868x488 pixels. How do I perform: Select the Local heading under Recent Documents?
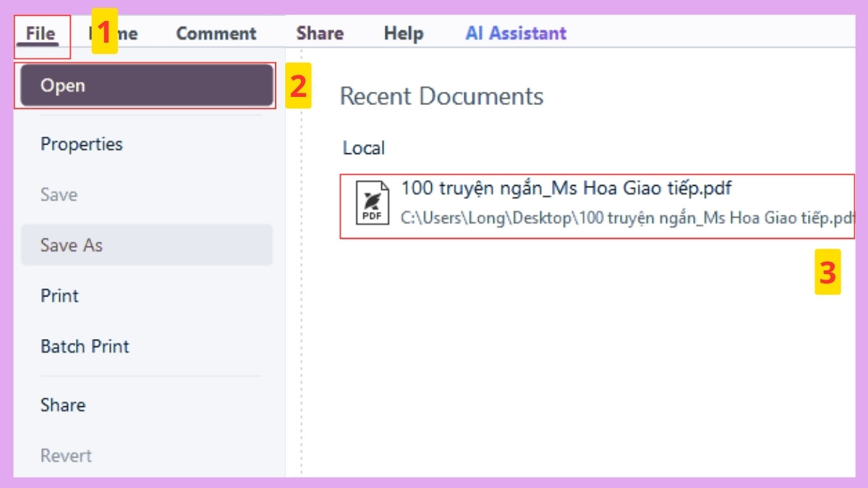pos(364,148)
